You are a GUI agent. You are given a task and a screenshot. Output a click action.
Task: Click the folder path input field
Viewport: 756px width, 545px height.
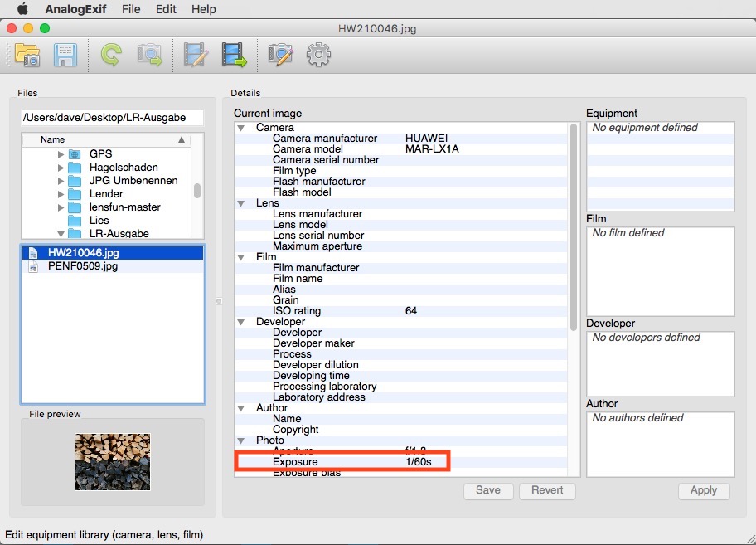coord(112,118)
